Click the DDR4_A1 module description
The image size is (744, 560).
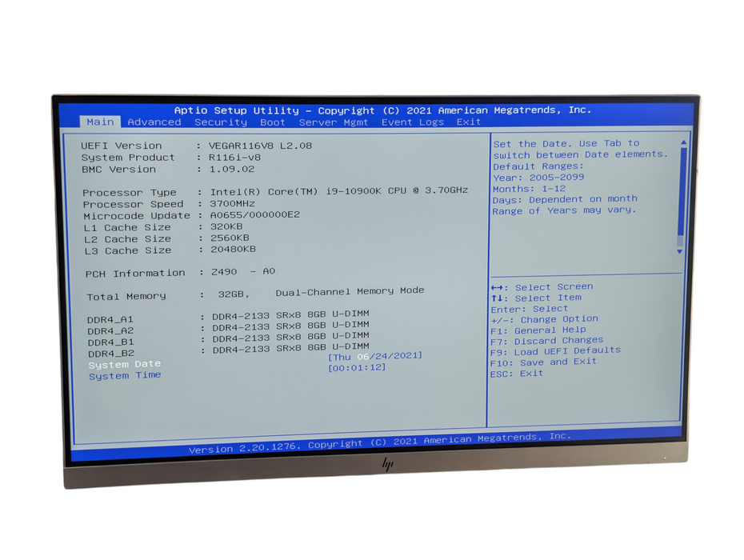(x=290, y=314)
